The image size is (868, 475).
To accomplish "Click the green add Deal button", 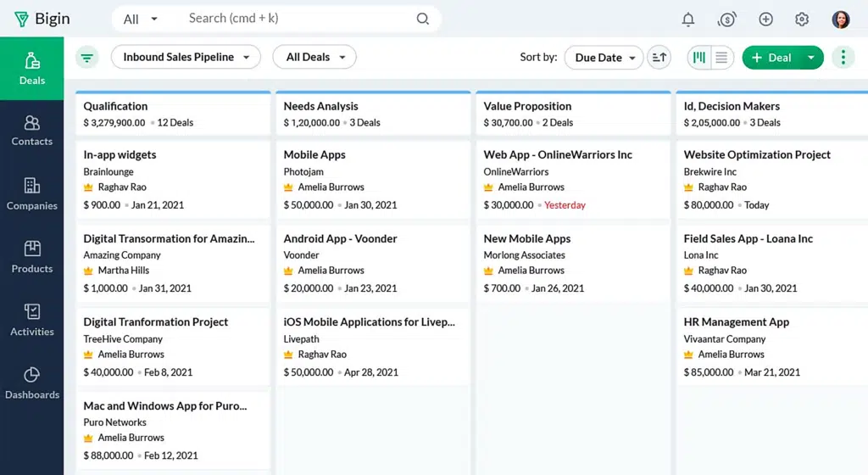I will (771, 58).
